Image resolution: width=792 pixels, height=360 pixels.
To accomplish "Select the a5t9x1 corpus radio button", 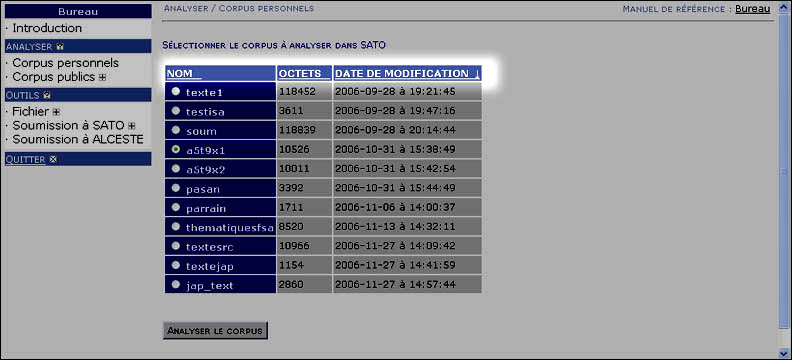I will 175,149.
